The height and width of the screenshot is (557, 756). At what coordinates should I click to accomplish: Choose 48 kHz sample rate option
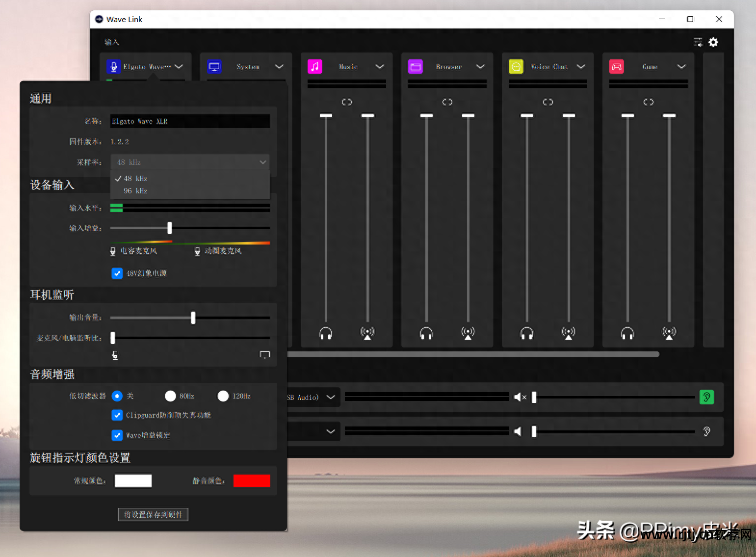(190, 179)
